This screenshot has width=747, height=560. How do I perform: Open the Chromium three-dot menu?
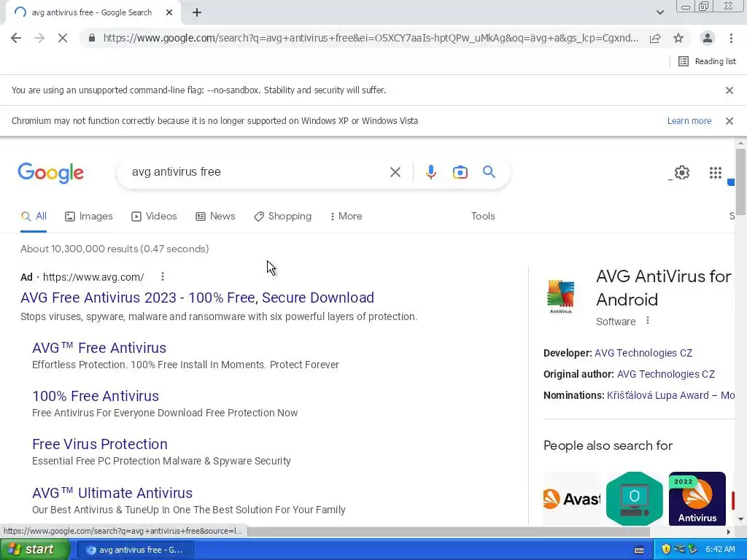pos(731,38)
